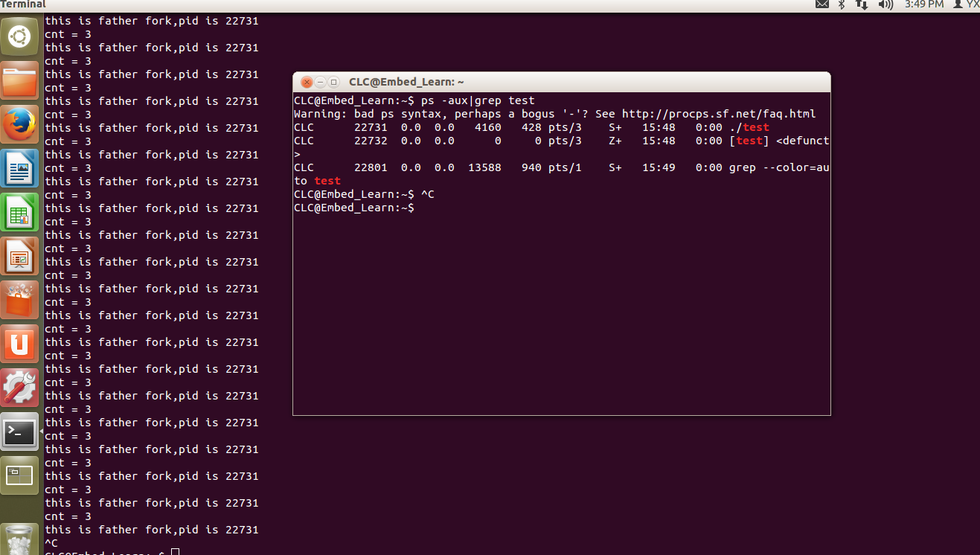Image resolution: width=980 pixels, height=555 pixels.
Task: Select the Terminal icon in launcher
Action: [19, 431]
